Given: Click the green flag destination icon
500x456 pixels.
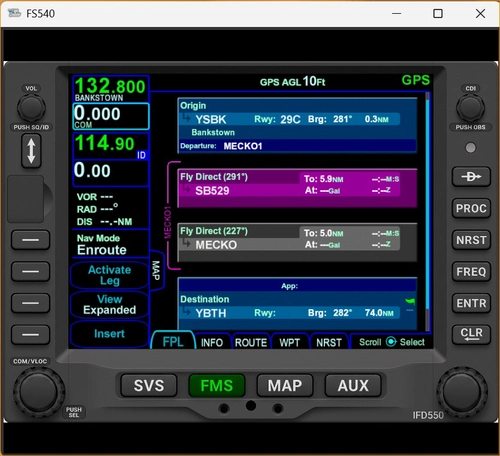Looking at the screenshot, I should [410, 302].
